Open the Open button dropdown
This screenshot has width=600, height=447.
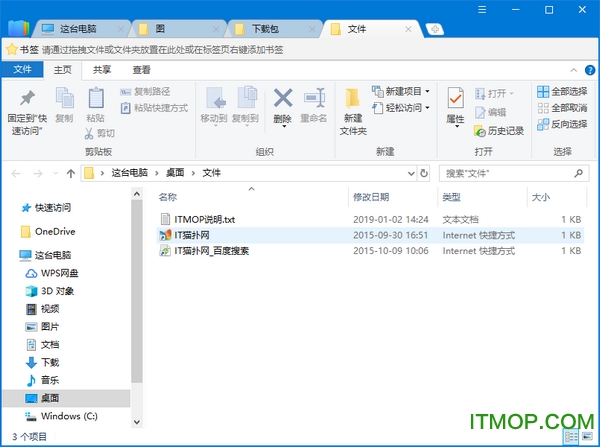click(512, 93)
